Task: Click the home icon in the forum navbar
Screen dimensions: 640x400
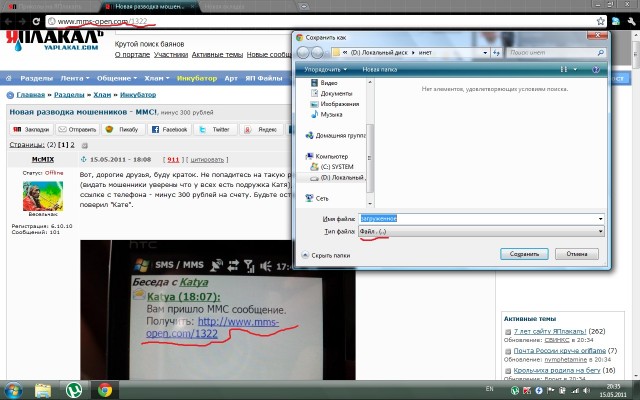Action: coord(9,78)
